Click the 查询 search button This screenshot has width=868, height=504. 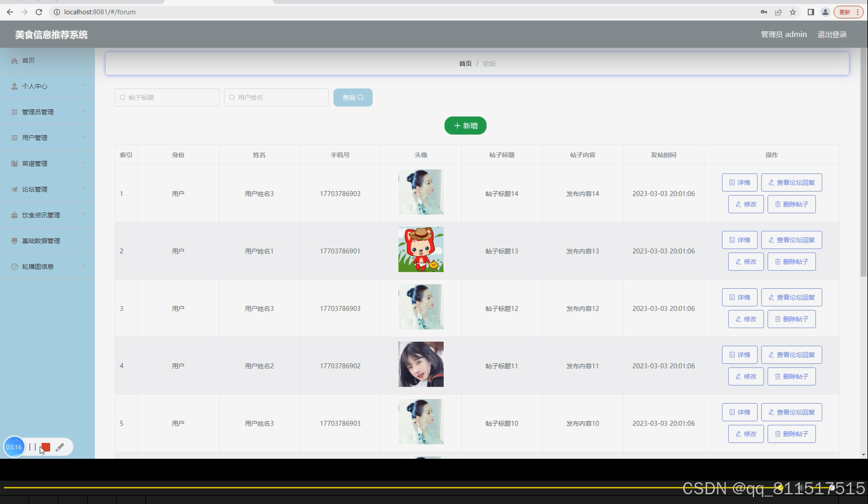[353, 97]
